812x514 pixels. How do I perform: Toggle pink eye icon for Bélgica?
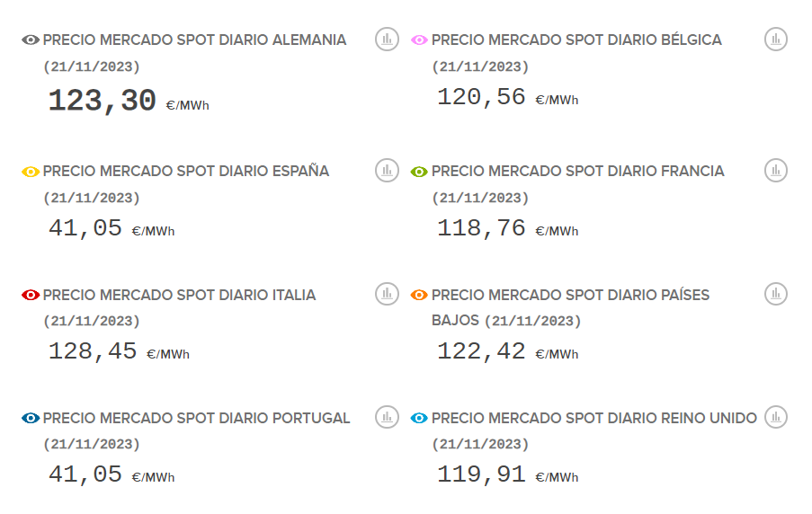tap(419, 40)
